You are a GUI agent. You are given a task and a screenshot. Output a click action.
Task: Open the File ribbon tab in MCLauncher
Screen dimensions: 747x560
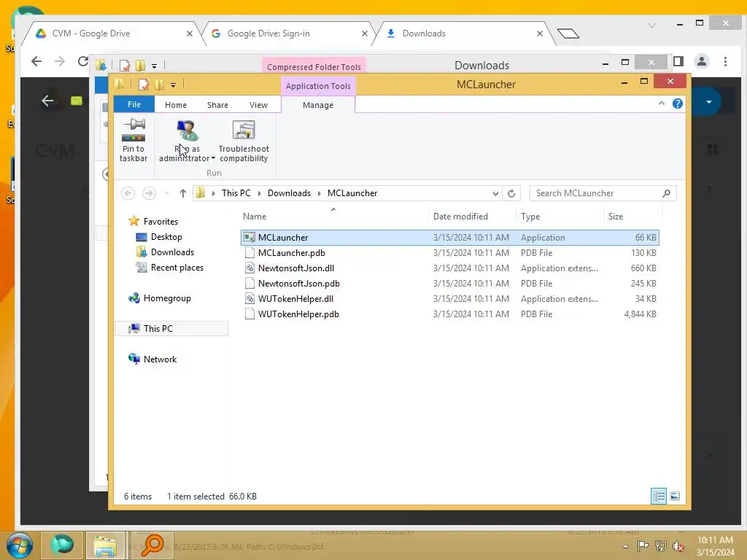pos(134,104)
